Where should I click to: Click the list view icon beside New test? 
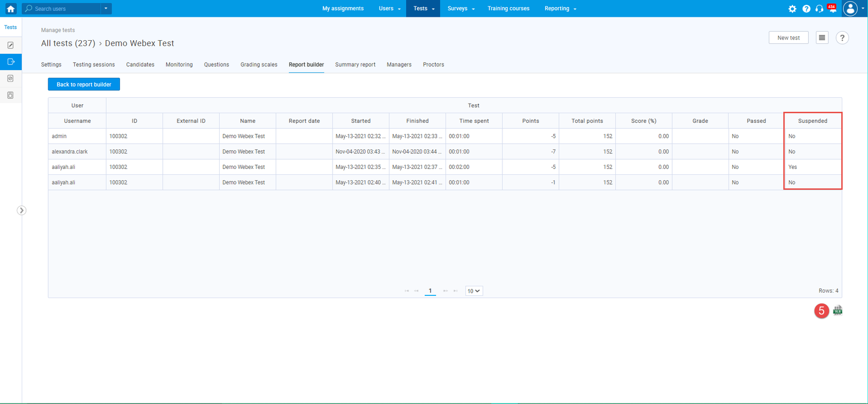[822, 38]
